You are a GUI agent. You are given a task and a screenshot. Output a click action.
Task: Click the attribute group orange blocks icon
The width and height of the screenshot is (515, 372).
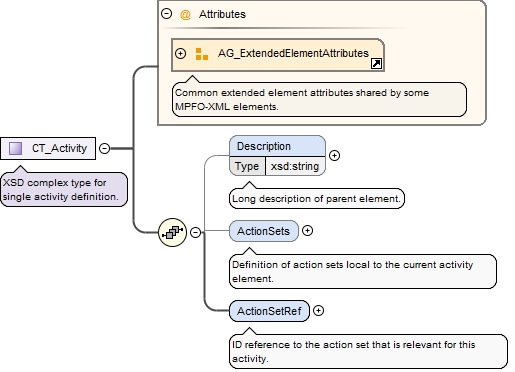point(202,54)
